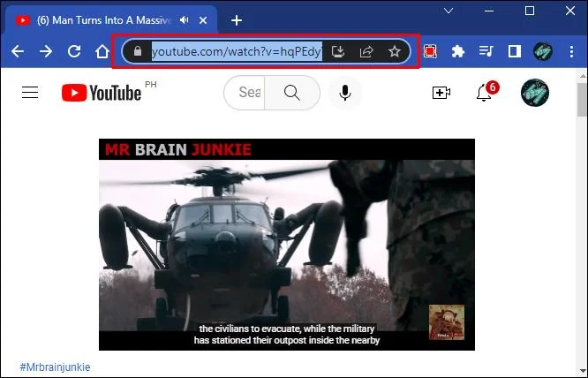Open the channel watermark thumbnail in the video
588x378 pixels.
click(447, 322)
